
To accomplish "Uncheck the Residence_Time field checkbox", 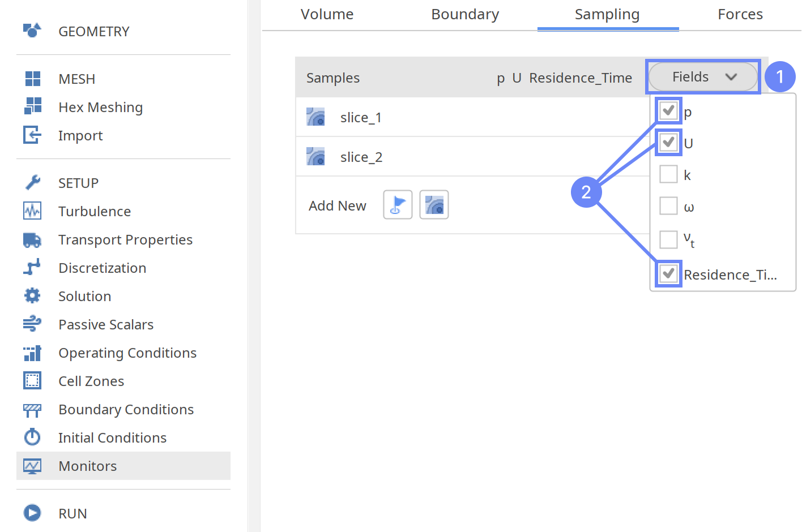I will pyautogui.click(x=669, y=274).
